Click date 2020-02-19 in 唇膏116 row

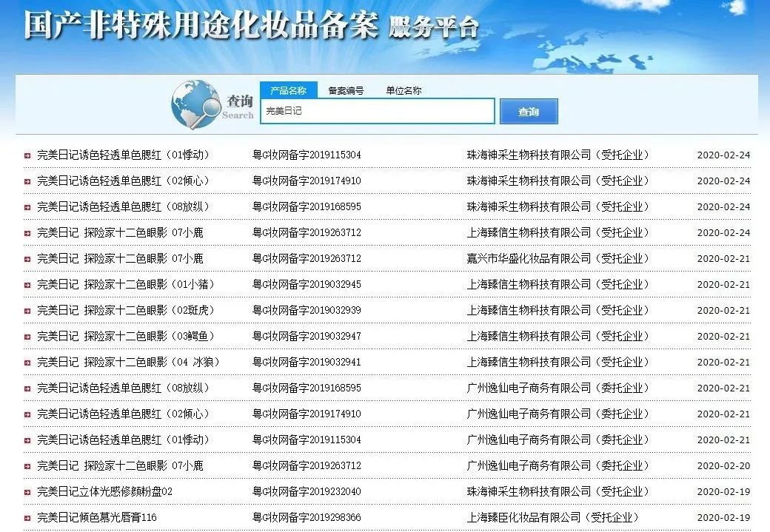[723, 518]
